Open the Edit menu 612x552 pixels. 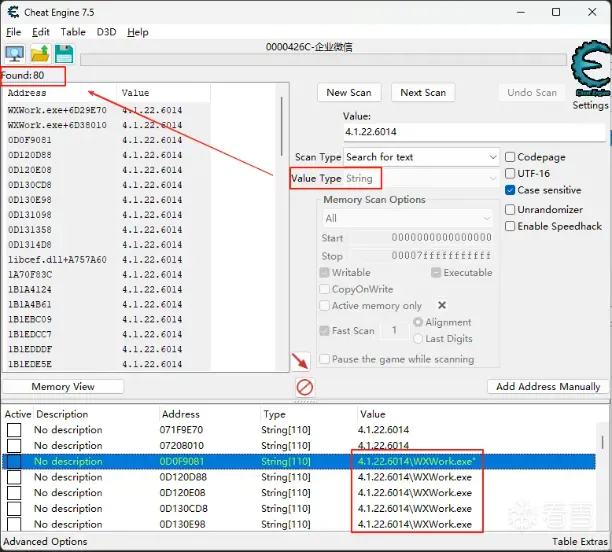coord(41,32)
